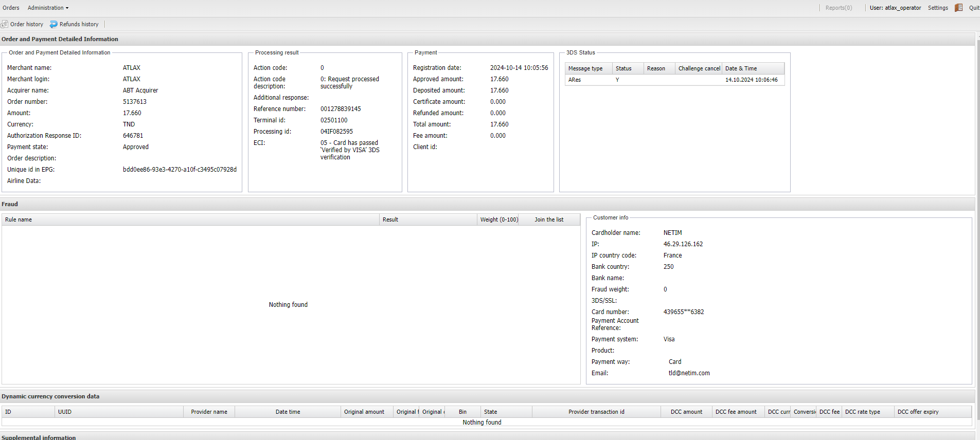980x440 pixels.
Task: Click the Quit door icon
Action: coord(958,8)
